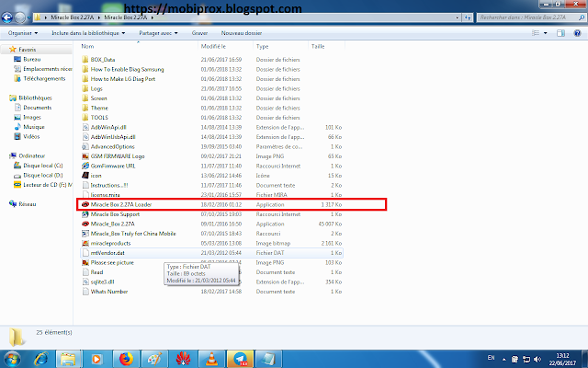Click the address bar path Miracle Box 2.27A
Image resolution: width=588 pixels, height=368 pixels.
(125, 17)
